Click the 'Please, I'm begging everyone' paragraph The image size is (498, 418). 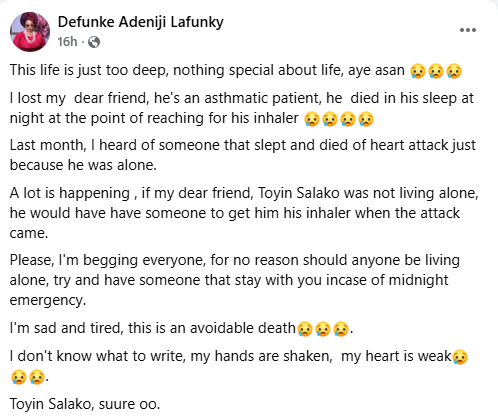pyautogui.click(x=235, y=280)
